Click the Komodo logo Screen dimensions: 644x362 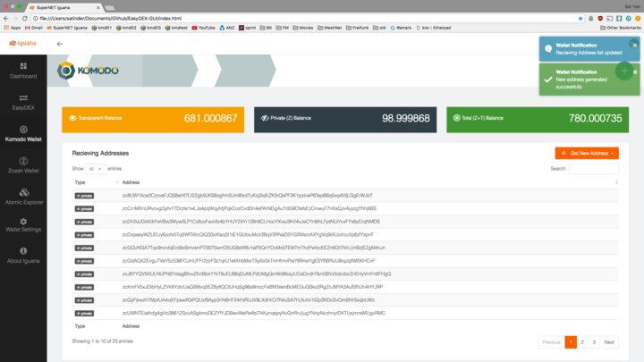coord(88,71)
